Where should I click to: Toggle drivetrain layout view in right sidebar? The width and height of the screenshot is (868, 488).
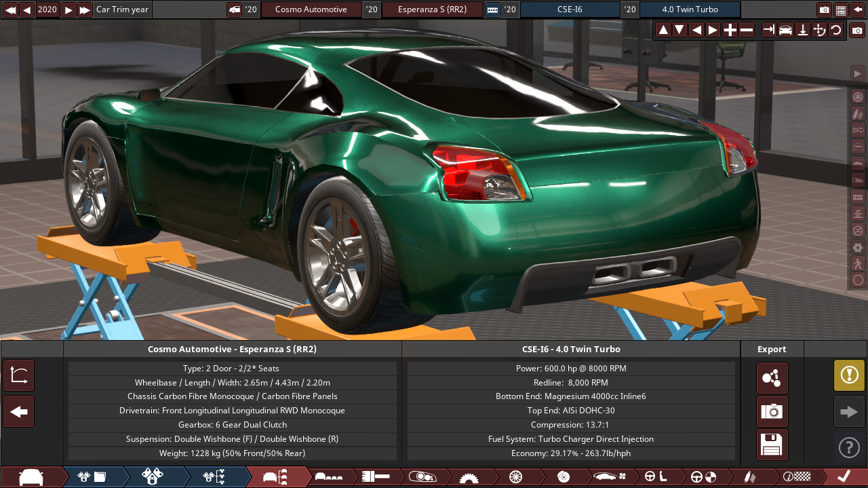(x=858, y=130)
